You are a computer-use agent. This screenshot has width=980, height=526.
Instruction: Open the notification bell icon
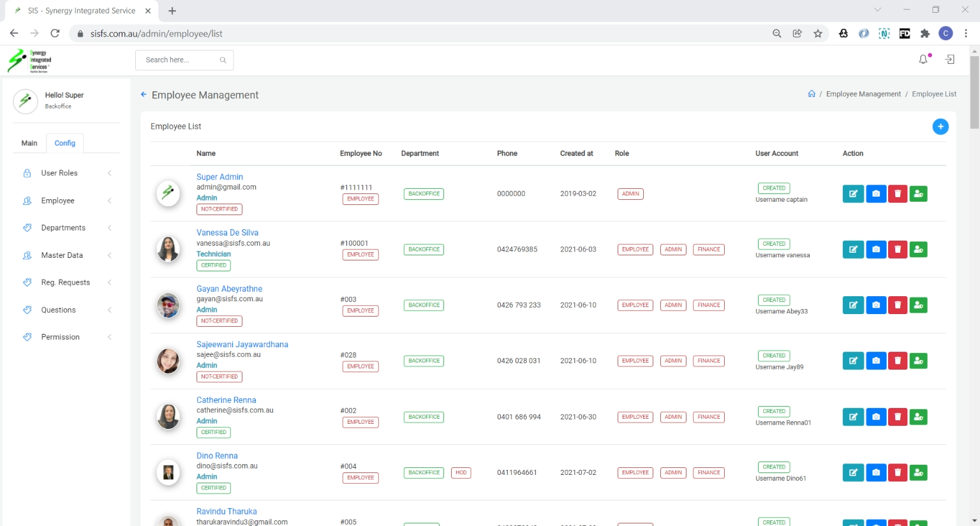click(923, 59)
